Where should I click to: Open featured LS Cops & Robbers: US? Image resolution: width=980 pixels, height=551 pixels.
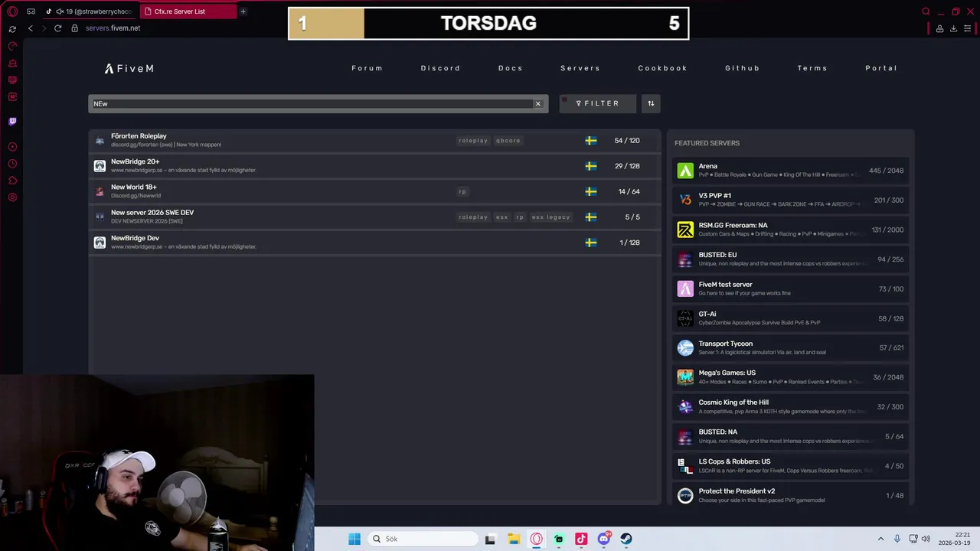coord(790,466)
